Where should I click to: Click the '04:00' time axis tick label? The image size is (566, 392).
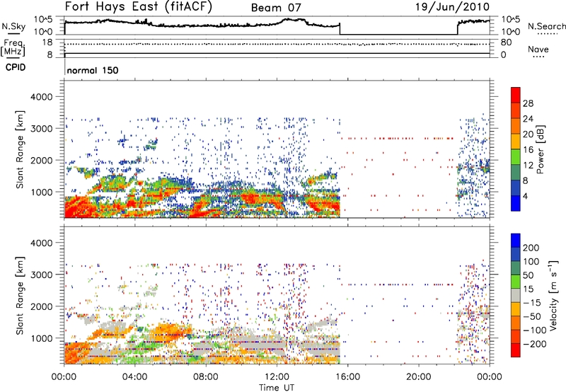134,377
